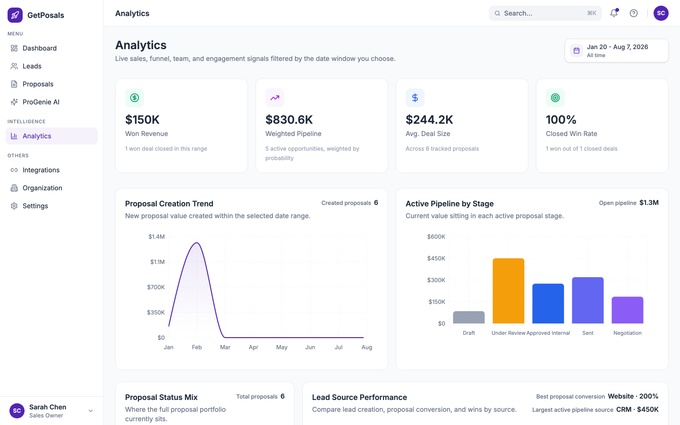Open Proposals from the sidebar
Viewport: 680px width, 425px height.
click(52, 84)
